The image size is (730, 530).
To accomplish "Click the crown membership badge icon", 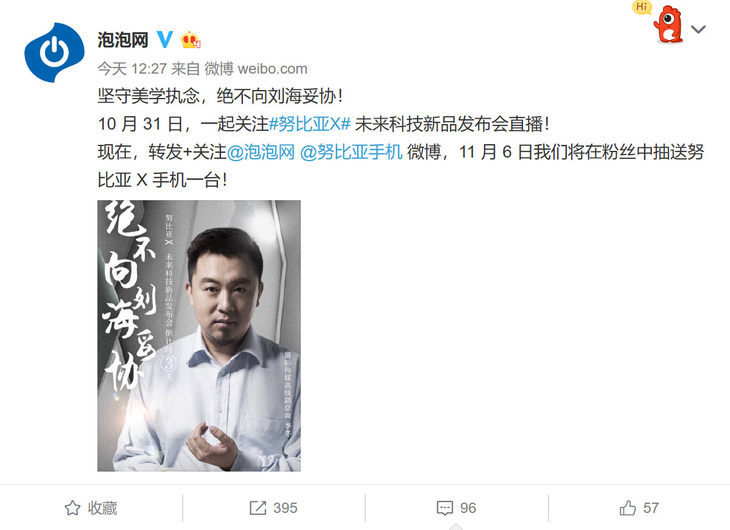I will pyautogui.click(x=191, y=40).
